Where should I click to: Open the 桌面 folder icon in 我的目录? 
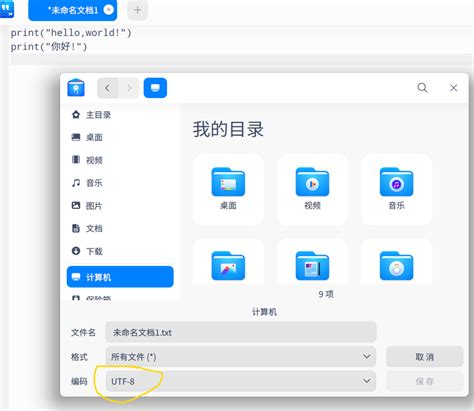click(x=228, y=182)
